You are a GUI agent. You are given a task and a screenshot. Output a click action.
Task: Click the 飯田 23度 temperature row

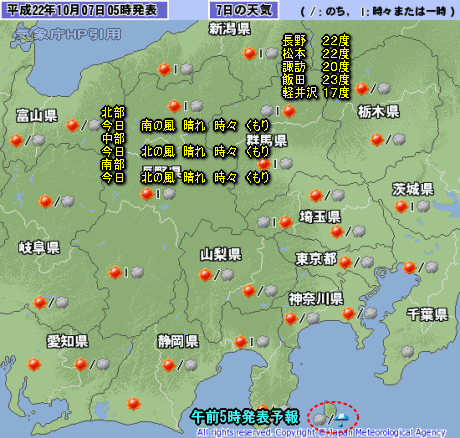[x=316, y=80]
